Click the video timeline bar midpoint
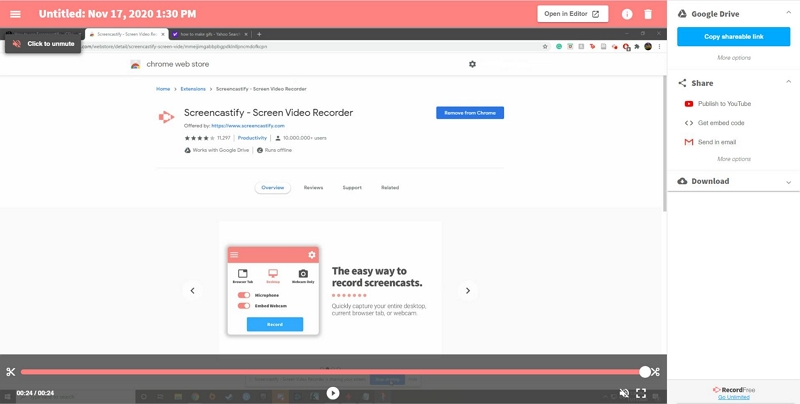Viewport: 800px width, 404px height. click(x=333, y=372)
